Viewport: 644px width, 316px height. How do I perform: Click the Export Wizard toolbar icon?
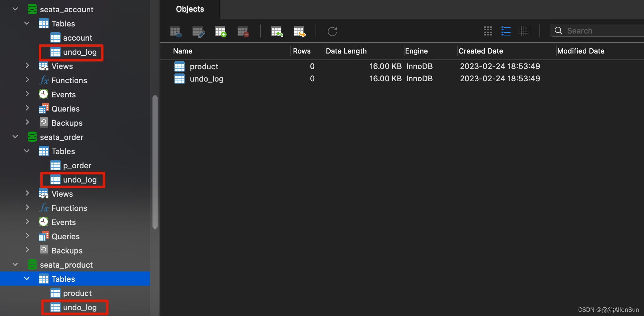299,32
